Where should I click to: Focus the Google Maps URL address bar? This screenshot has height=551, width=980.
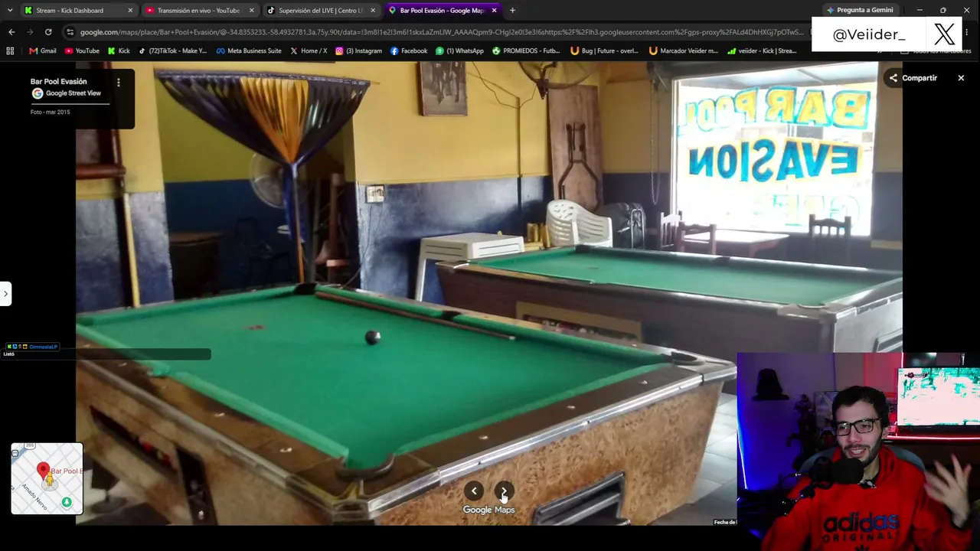(x=441, y=32)
